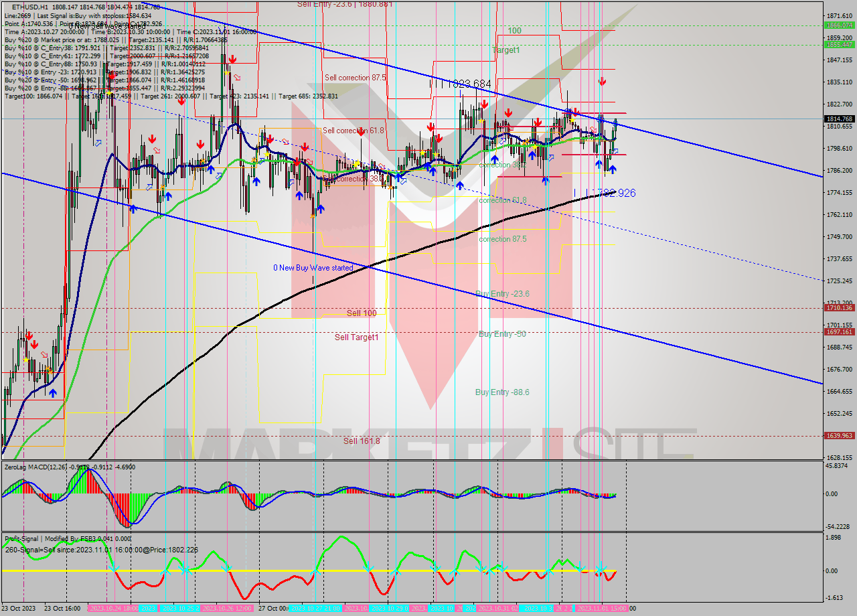Click the current price tag 1814.768
Viewport: 857px width, 616px height.
coord(839,119)
